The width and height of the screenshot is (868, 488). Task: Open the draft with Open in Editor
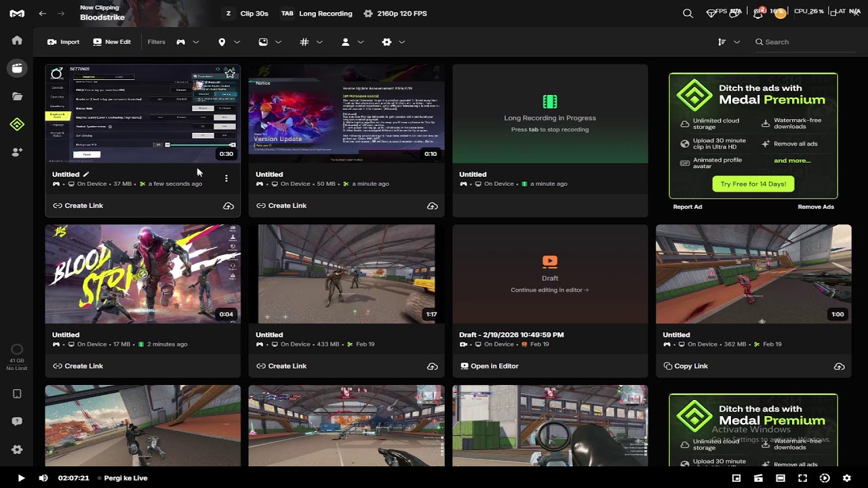(x=489, y=366)
